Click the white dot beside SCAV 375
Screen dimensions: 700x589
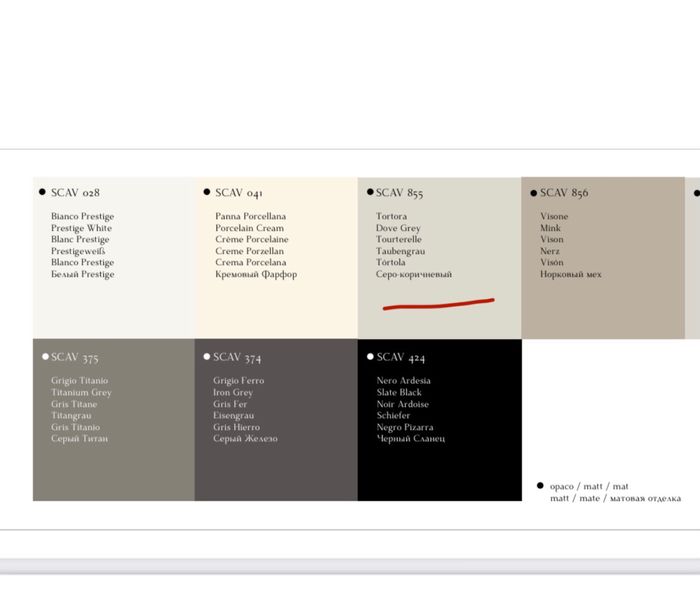pyautogui.click(x=45, y=356)
